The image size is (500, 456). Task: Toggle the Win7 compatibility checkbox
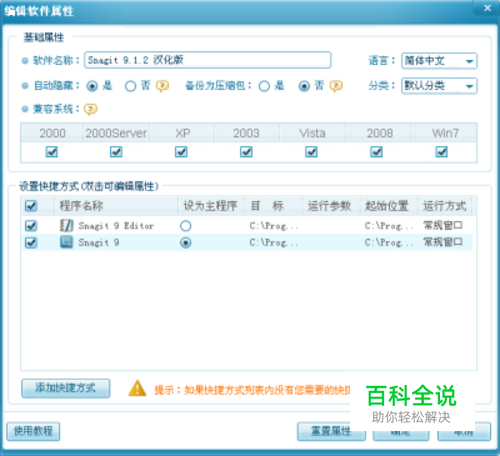coord(441,152)
